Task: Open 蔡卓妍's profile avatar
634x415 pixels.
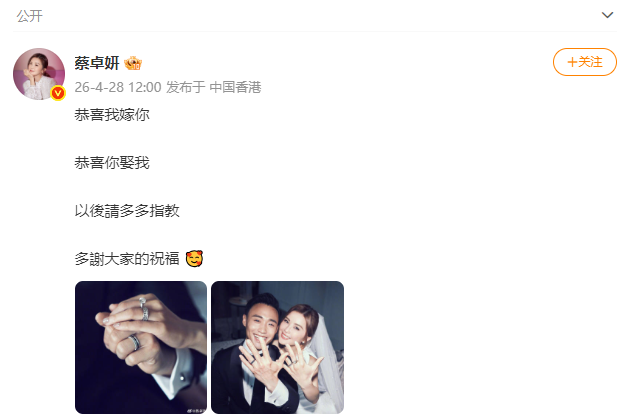Action: pyautogui.click(x=39, y=74)
